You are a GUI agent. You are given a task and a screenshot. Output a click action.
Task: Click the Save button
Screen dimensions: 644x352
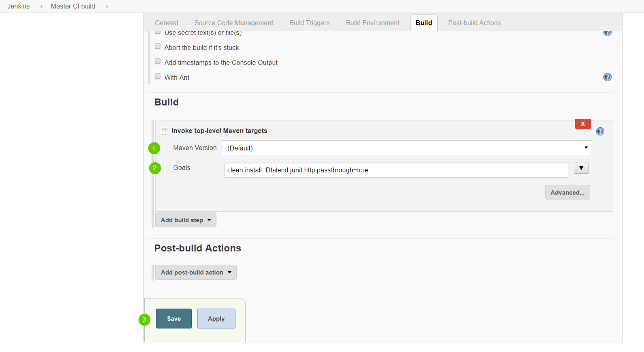pos(174,319)
